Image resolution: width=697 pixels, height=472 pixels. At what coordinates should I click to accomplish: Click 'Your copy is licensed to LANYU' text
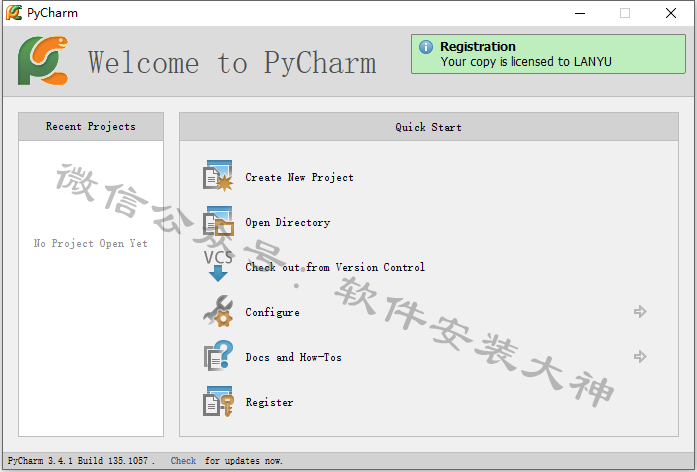(526, 62)
